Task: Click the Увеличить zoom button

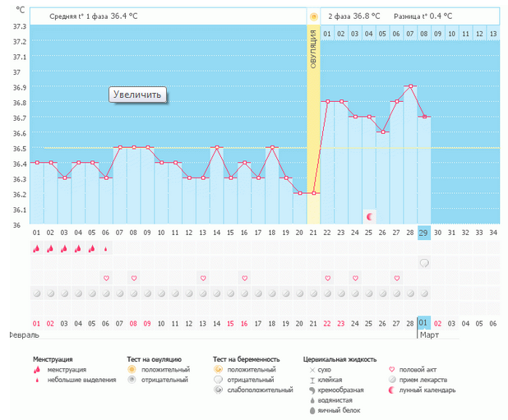Action: (x=138, y=95)
